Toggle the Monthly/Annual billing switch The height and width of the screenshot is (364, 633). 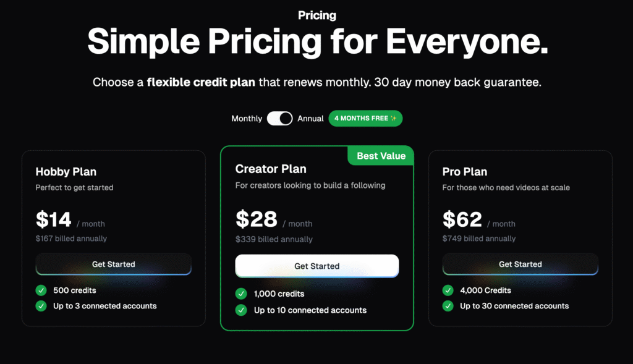pyautogui.click(x=280, y=118)
